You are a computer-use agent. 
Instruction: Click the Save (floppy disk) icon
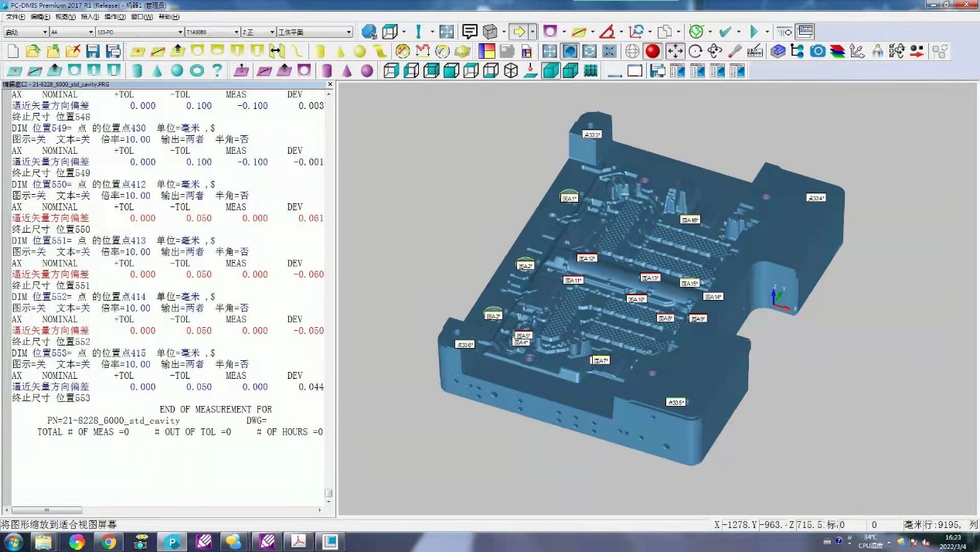click(x=93, y=52)
